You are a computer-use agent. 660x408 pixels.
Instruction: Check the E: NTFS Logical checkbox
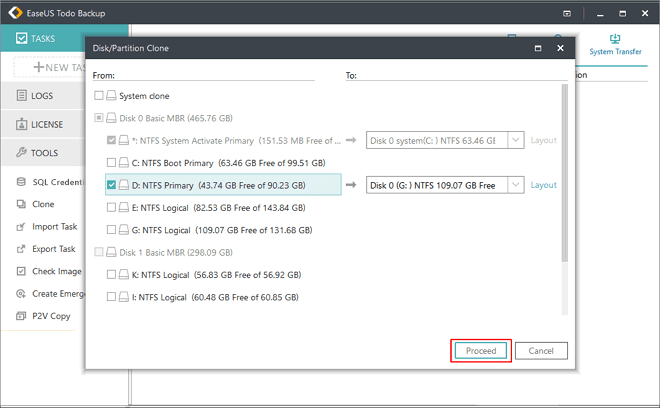coord(111,207)
